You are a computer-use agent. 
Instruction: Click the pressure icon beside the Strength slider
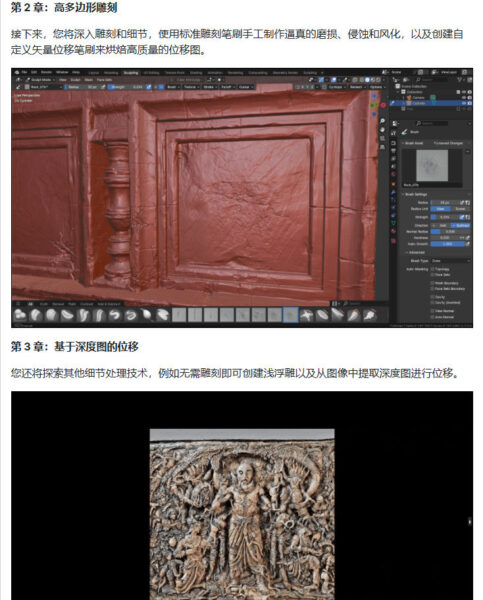click(x=462, y=217)
